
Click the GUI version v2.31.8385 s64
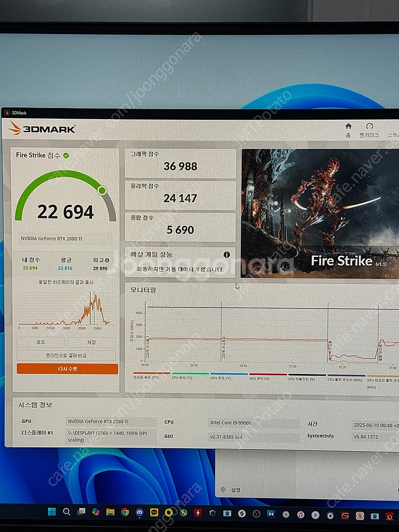(226, 437)
